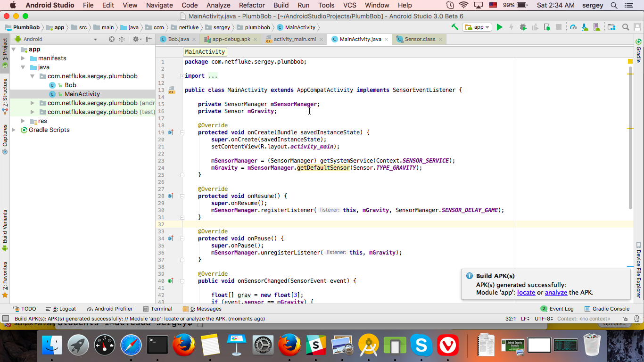Click the collapse all icon in Project panel
The image size is (644, 362).
pos(122,39)
